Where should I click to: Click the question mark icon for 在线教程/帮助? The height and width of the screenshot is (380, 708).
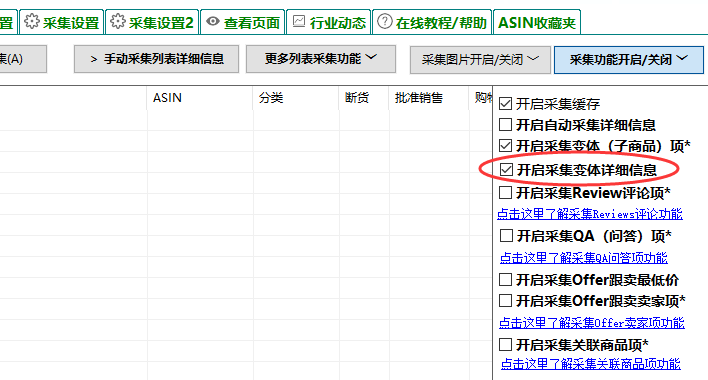pyautogui.click(x=385, y=21)
